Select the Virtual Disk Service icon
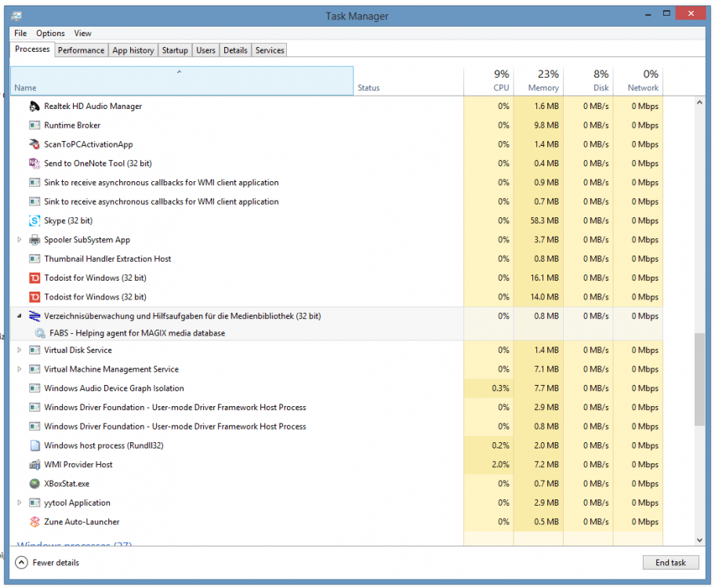 tap(34, 350)
